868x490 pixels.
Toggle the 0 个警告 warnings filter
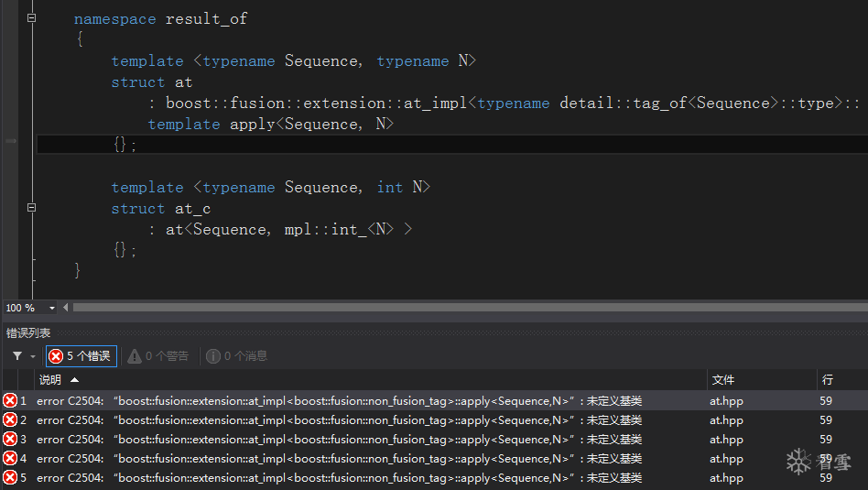click(158, 356)
